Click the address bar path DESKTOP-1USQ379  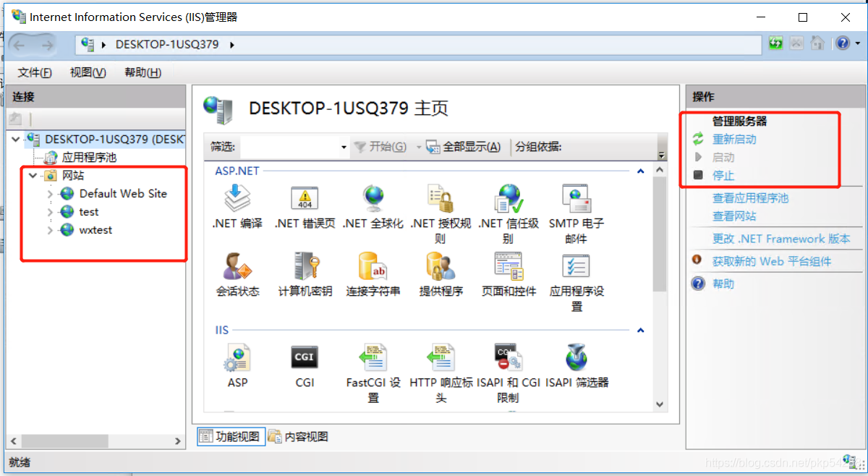click(x=167, y=44)
